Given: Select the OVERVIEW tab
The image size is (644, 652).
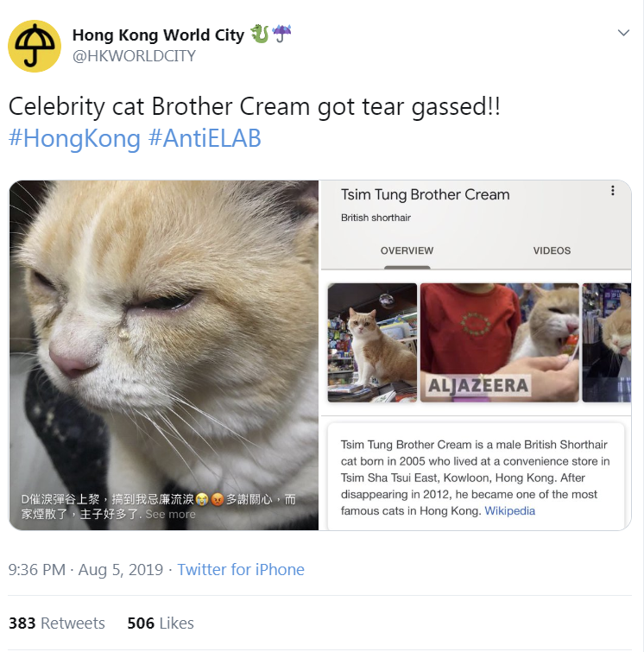Looking at the screenshot, I should 407,250.
